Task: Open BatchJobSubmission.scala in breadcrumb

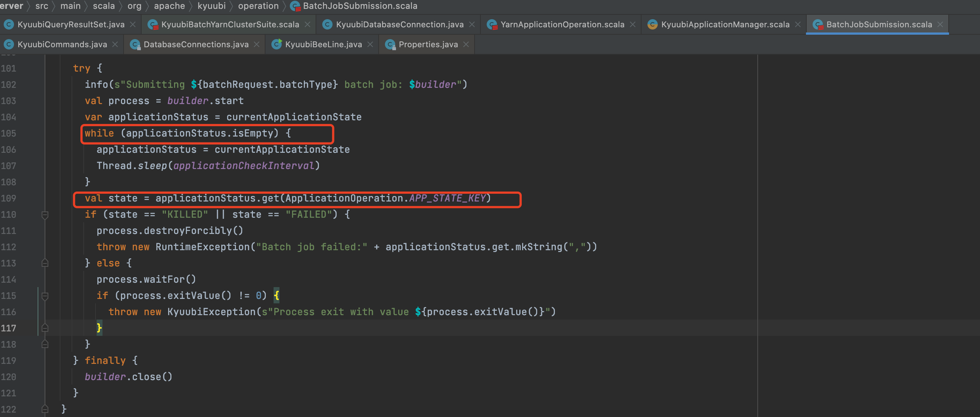Action: click(360, 6)
